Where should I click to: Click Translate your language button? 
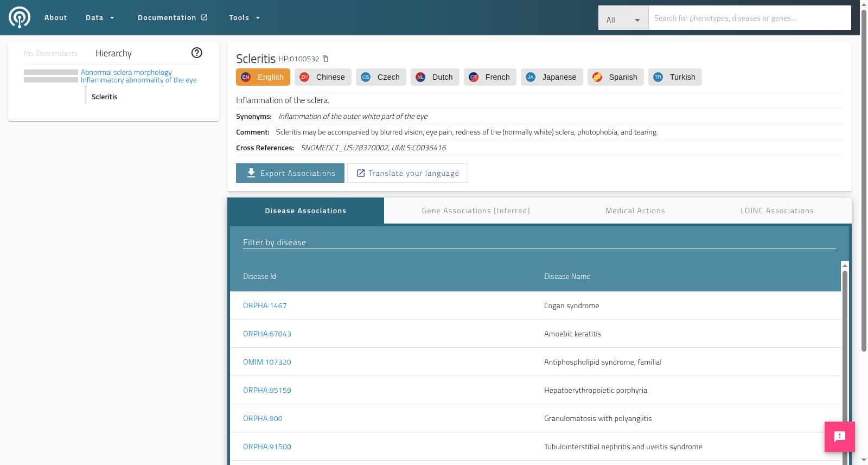pyautogui.click(x=407, y=173)
